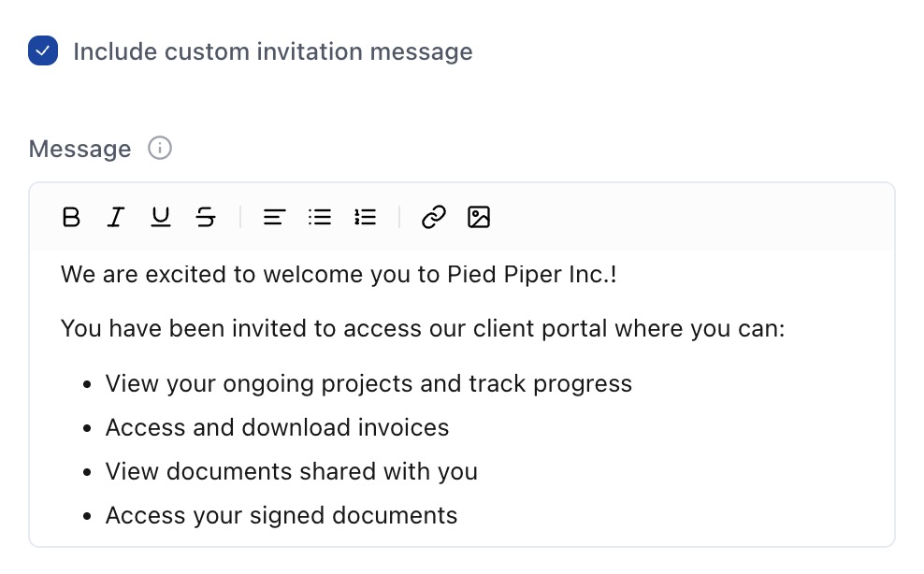
Task: Uncheck 'Include custom invitation message'
Action: tap(42, 50)
